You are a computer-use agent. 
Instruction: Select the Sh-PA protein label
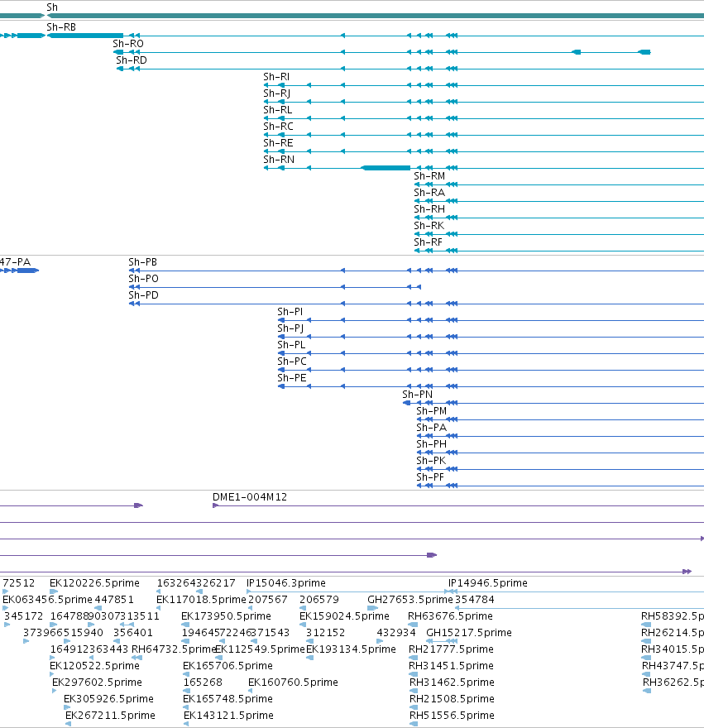click(431, 428)
